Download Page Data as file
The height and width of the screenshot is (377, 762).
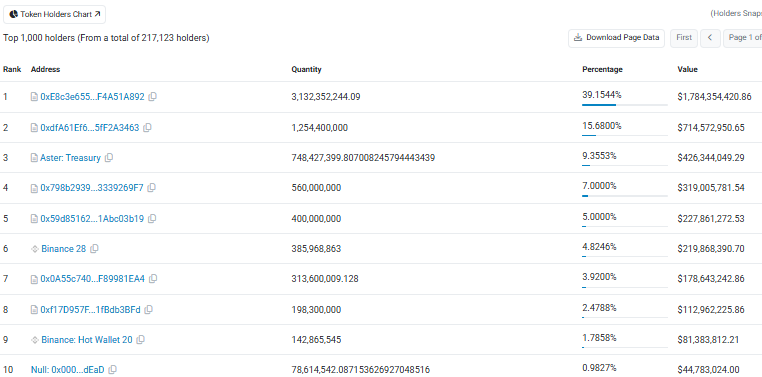617,37
